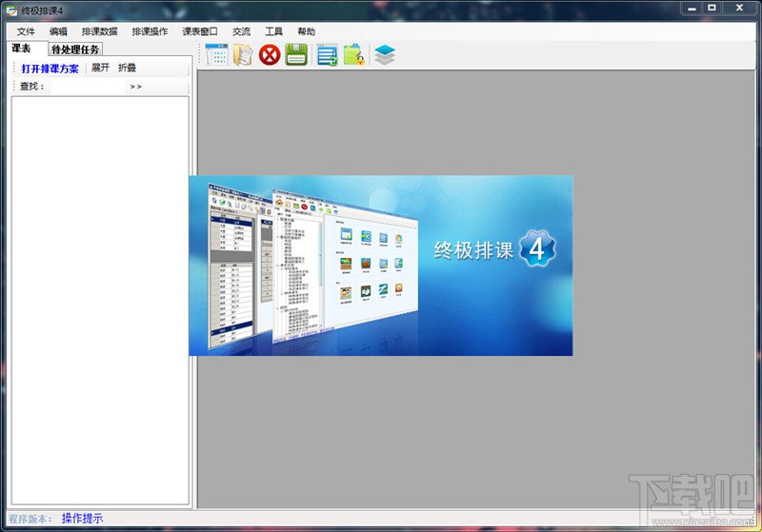The width and height of the screenshot is (762, 532).
Task: Click the new timetable calendar icon
Action: (216, 54)
